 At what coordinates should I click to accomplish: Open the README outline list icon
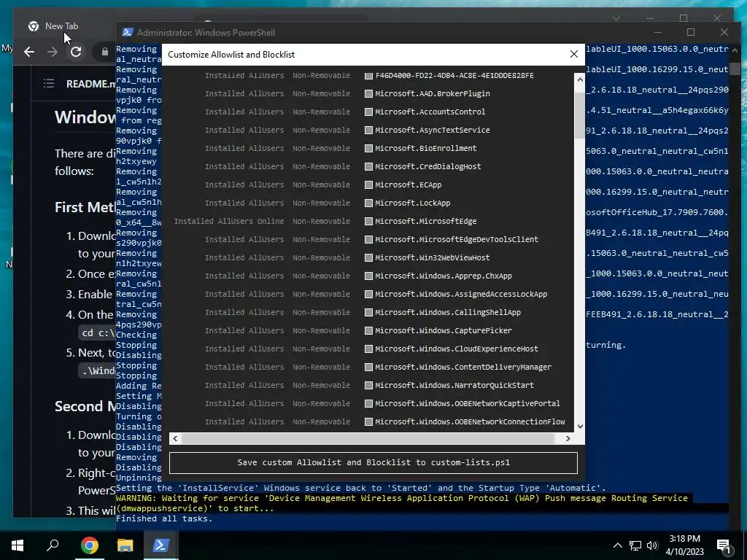coord(49,84)
